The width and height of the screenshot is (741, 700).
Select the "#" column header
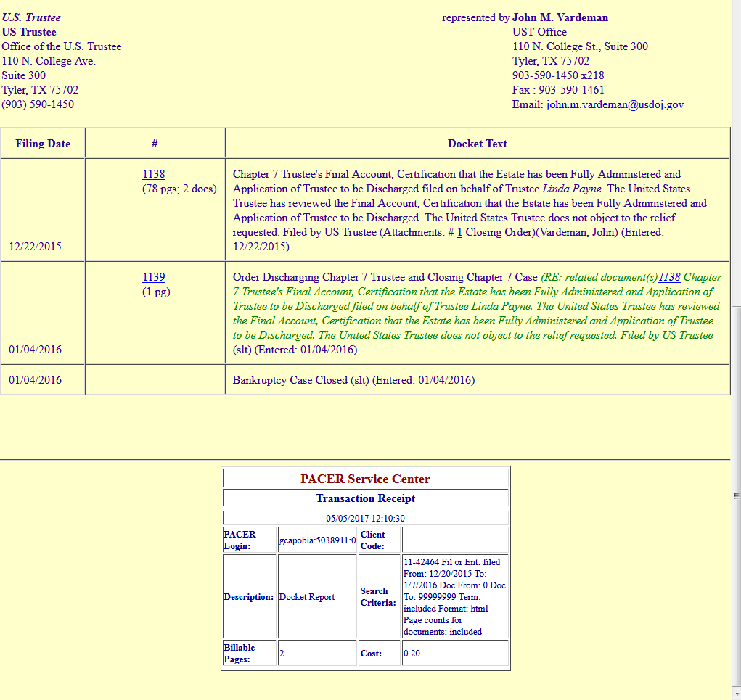[x=155, y=144]
